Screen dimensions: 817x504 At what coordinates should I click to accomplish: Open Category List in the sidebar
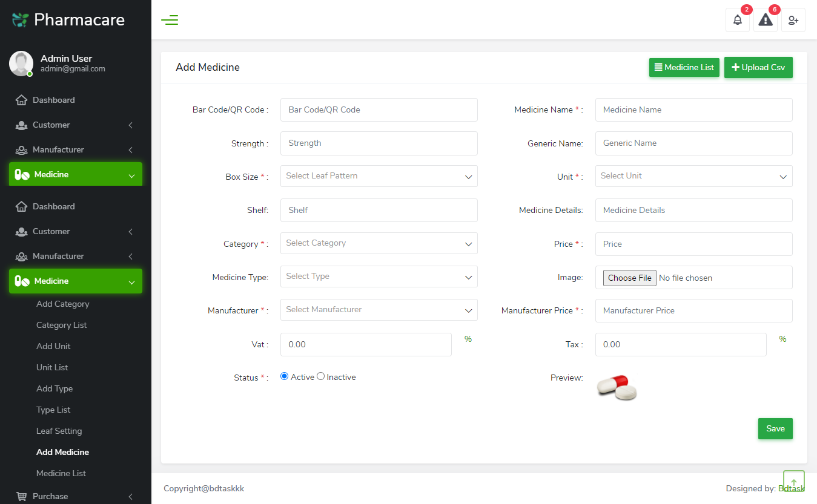tap(62, 325)
